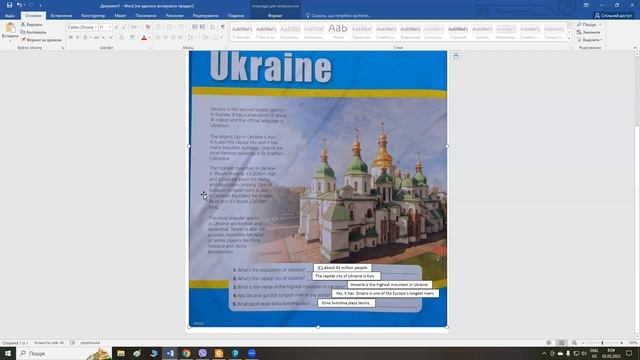The height and width of the screenshot is (360, 640).
Task: Open layout options icon beside the picture
Action: (x=456, y=56)
